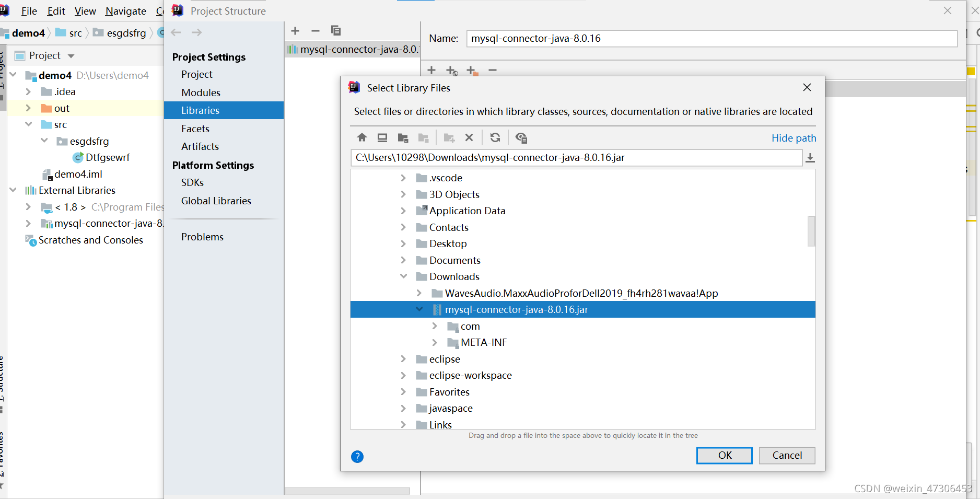The image size is (980, 499).
Task: Click the file tree vertical scrollbar
Action: click(x=811, y=230)
